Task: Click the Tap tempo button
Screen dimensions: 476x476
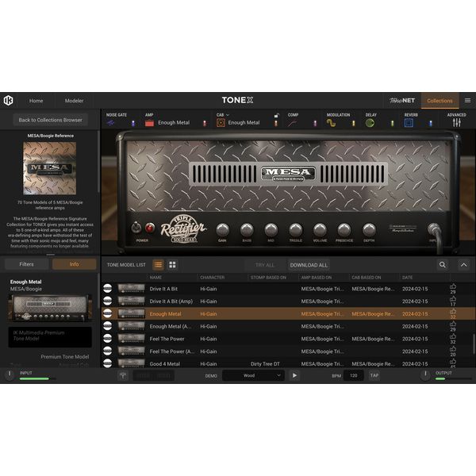Action: (374, 375)
